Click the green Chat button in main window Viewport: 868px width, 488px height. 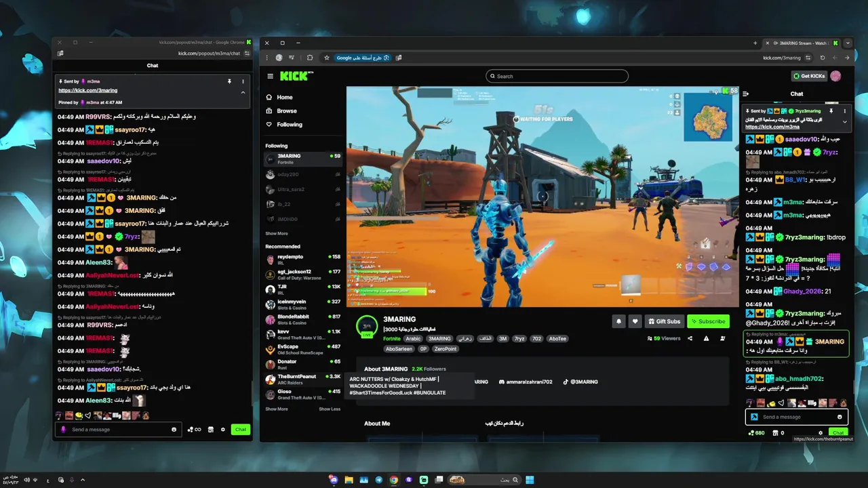coord(838,432)
